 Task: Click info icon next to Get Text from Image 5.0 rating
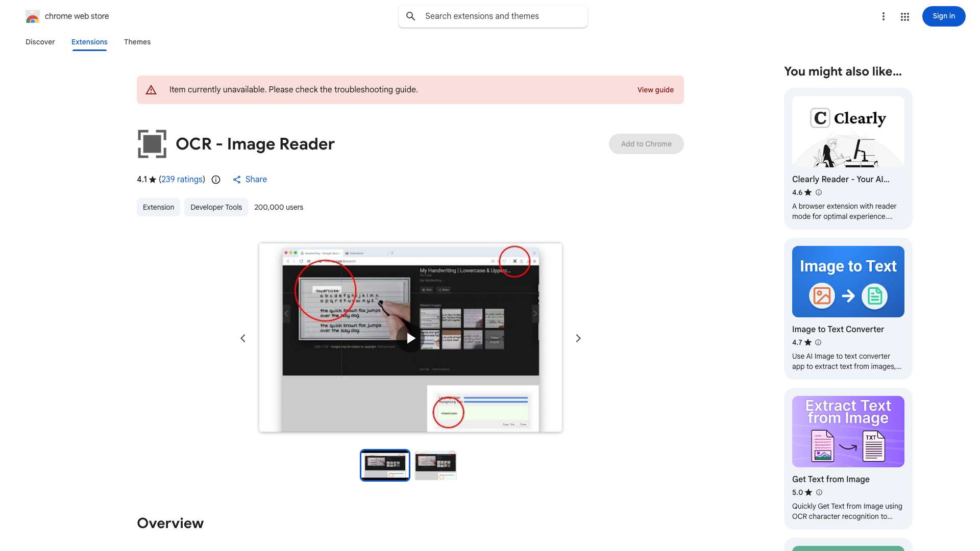(819, 492)
